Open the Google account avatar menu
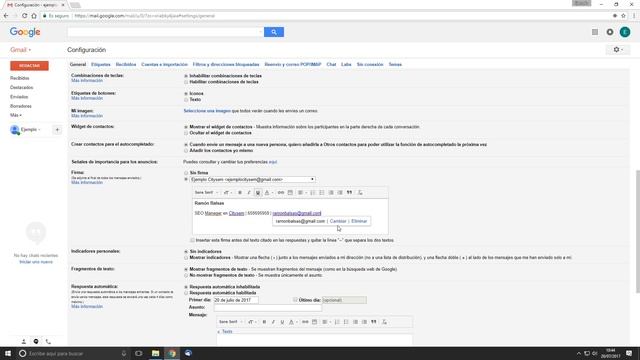The image size is (640, 360). click(625, 32)
